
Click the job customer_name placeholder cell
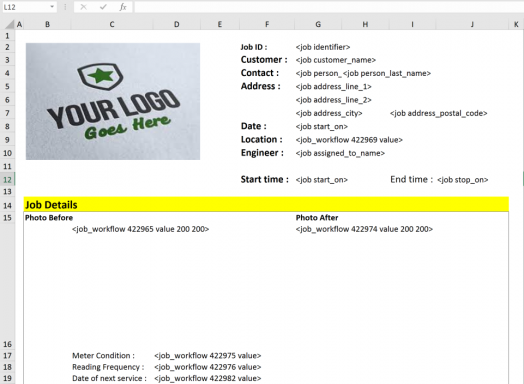(336, 60)
